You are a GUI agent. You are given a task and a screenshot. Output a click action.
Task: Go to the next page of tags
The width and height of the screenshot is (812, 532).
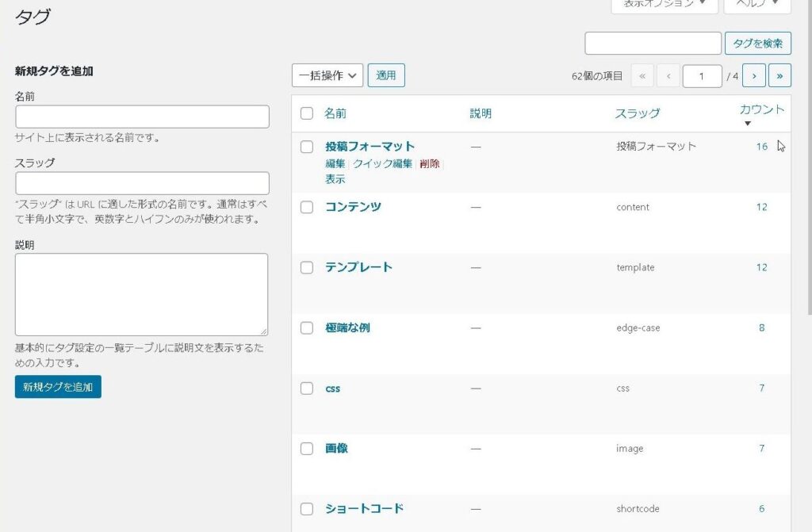point(753,76)
